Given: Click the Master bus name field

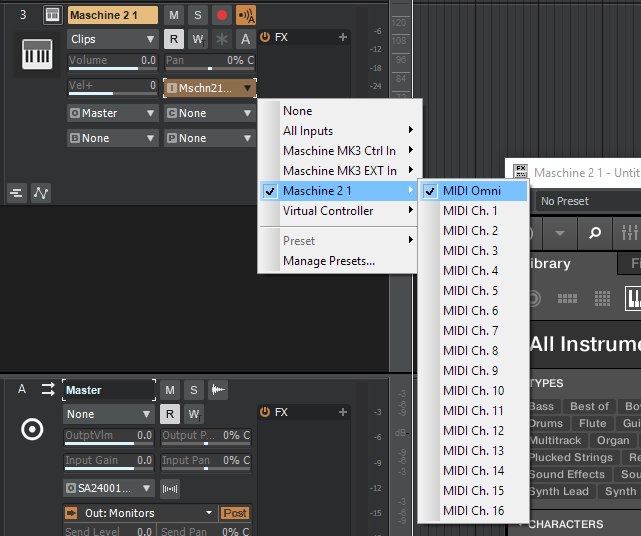Looking at the screenshot, I should 109,390.
